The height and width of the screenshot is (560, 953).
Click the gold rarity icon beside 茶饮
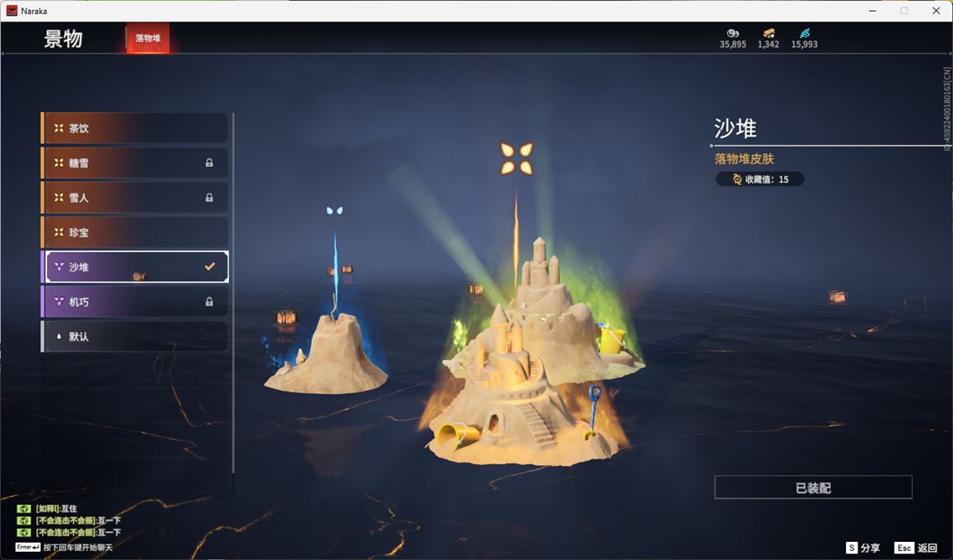pos(59,128)
